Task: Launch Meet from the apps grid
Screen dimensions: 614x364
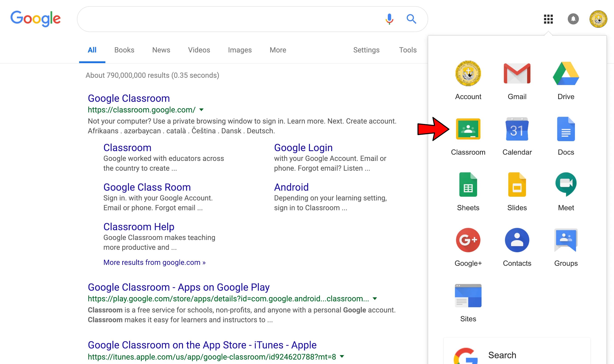Action: pos(566,185)
